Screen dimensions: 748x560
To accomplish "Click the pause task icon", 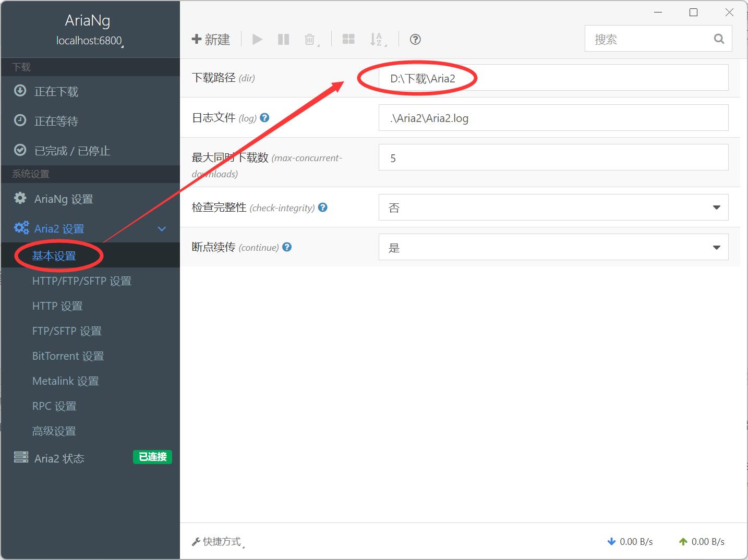I will click(x=283, y=40).
